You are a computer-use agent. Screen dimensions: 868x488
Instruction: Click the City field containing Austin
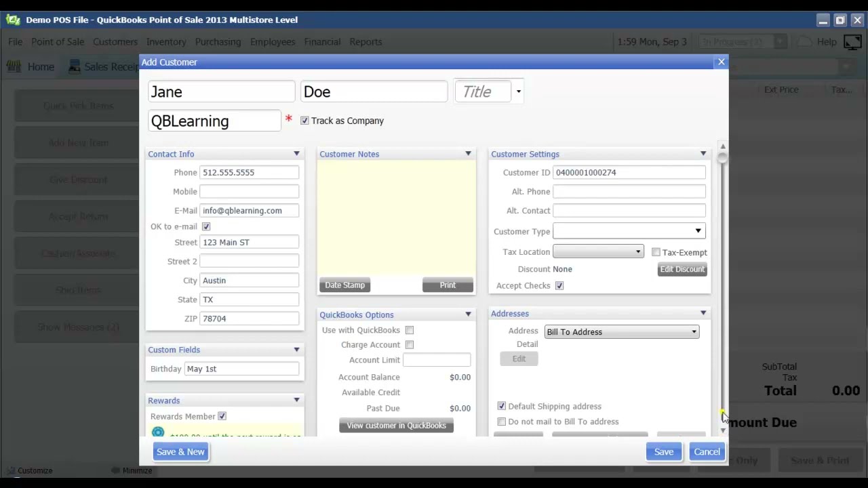249,280
